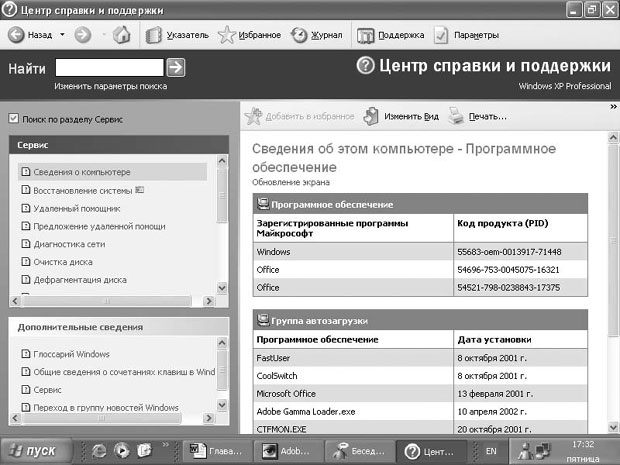This screenshot has height=465, width=620.
Task: Expand toolbar overflow chevron at right
Action: (x=613, y=106)
